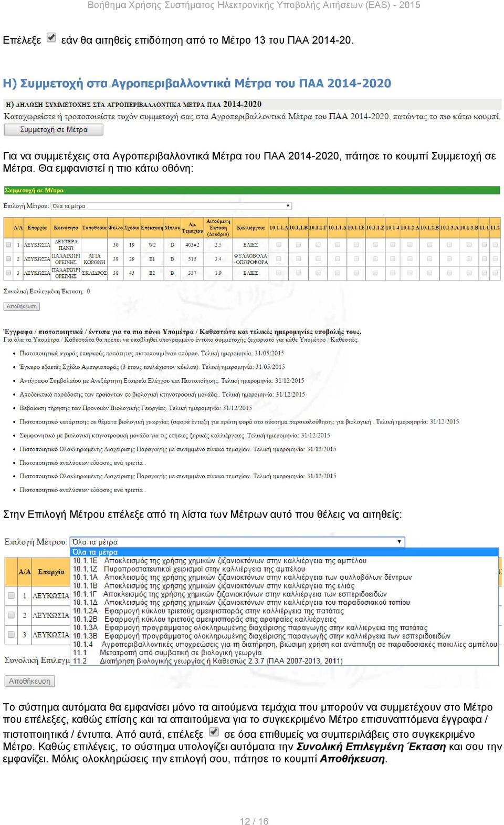The width and height of the screenshot is (504, 825).
Task: Click the 10.1.3.A column header
Action: pyautogui.click(x=449, y=228)
